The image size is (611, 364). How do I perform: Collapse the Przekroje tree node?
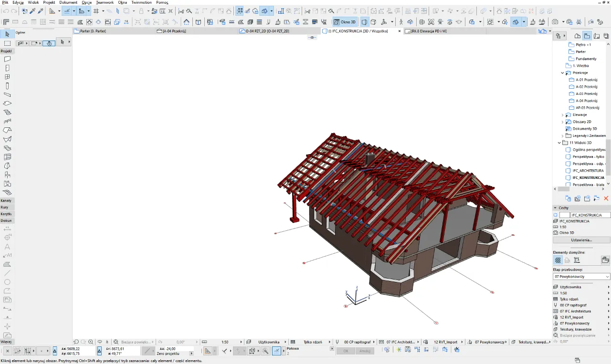click(563, 73)
